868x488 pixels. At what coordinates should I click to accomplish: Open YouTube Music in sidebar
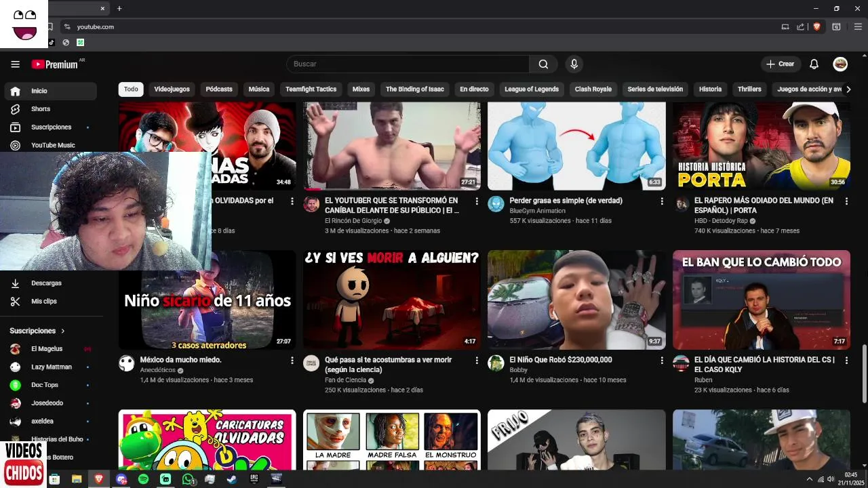[50, 145]
